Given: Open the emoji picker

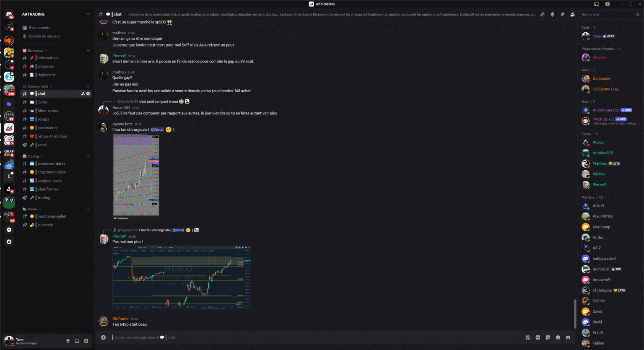Looking at the screenshot, I should [x=558, y=337].
